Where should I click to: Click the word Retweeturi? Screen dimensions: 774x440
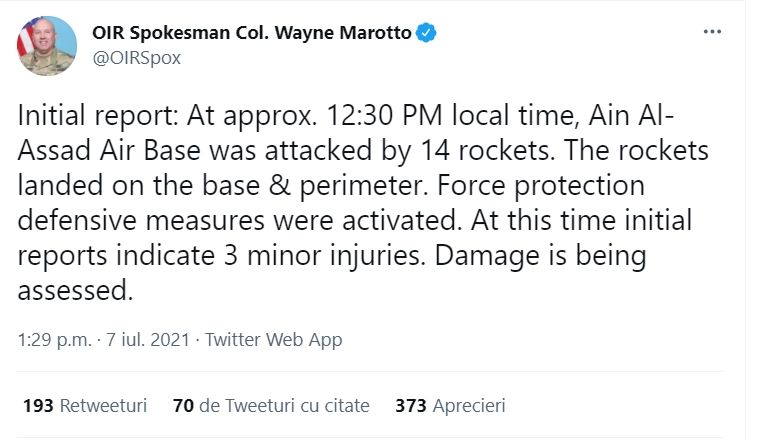pos(103,405)
